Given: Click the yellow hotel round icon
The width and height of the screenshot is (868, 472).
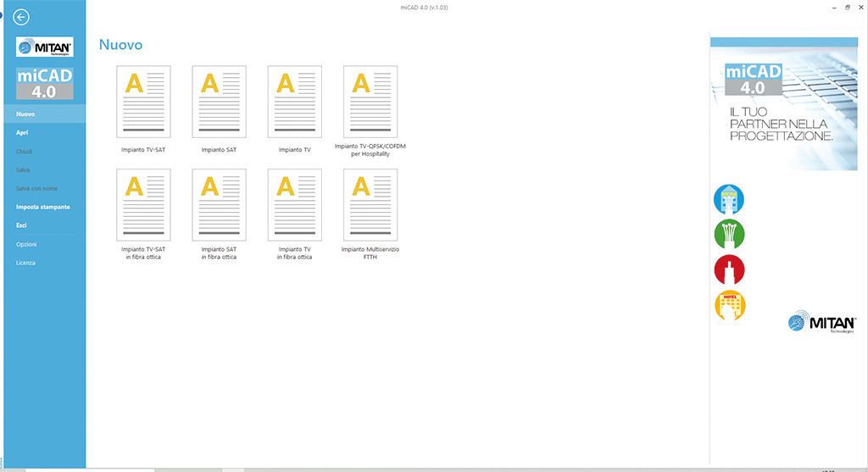Looking at the screenshot, I should coord(730,305).
